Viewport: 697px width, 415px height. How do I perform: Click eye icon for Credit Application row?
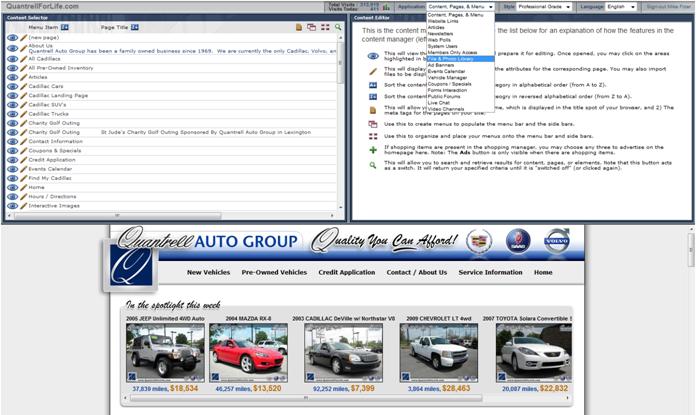(12, 160)
